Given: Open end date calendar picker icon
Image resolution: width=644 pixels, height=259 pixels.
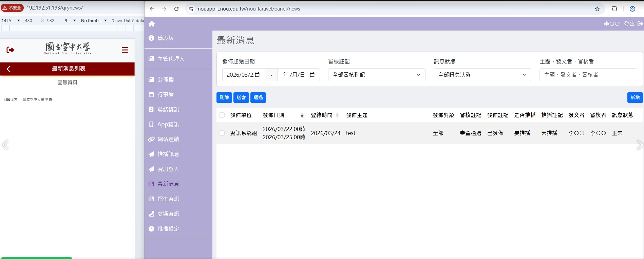Looking at the screenshot, I should point(312,75).
